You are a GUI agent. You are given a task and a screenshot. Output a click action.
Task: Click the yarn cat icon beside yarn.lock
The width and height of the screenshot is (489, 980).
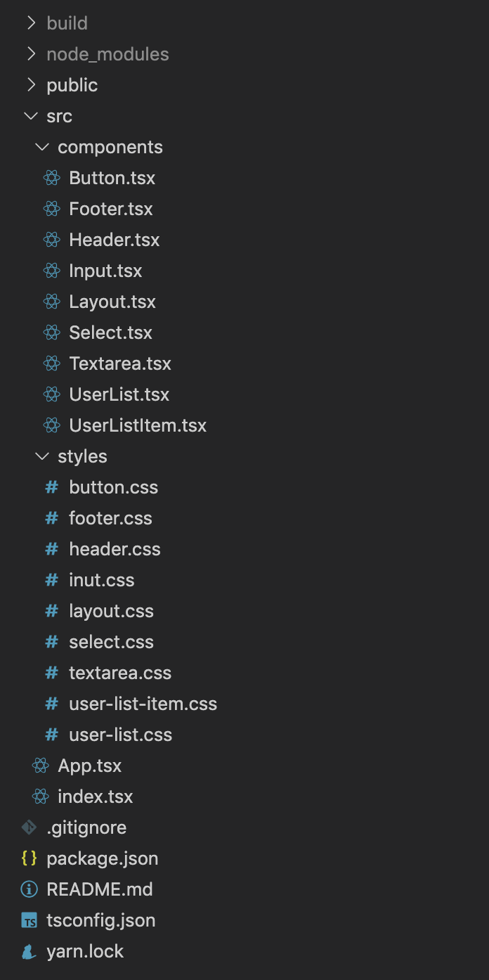click(29, 951)
